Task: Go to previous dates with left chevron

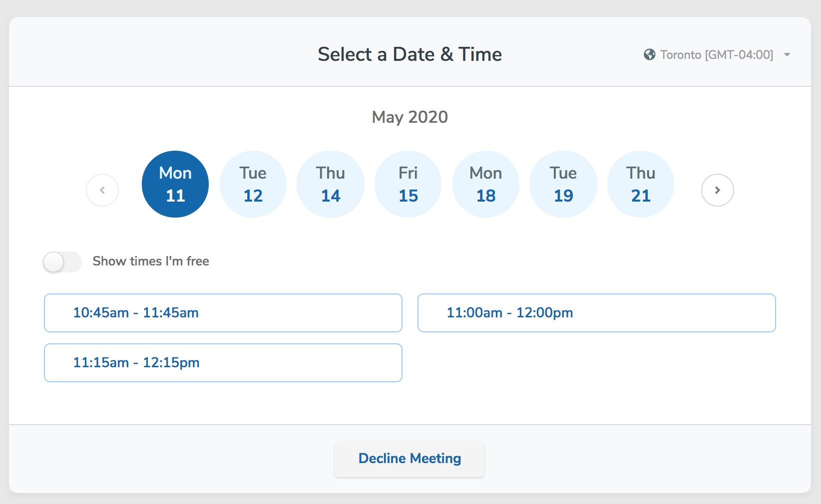Action: 102,190
